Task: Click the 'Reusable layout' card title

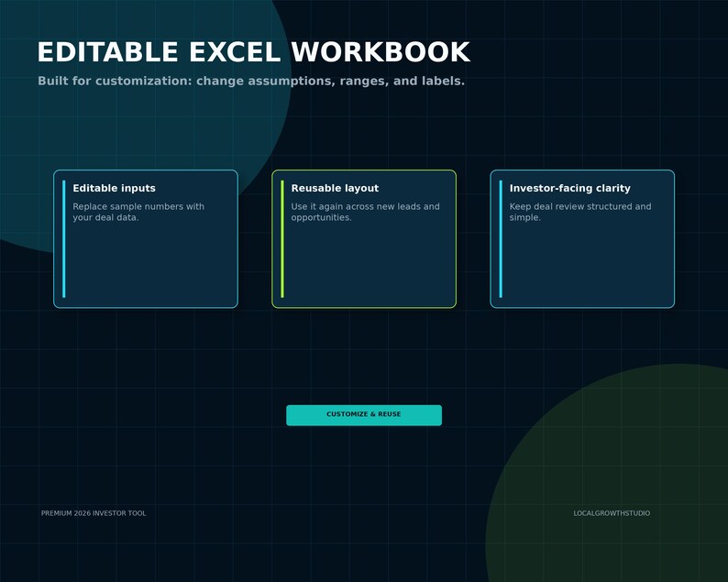Action: 335,188
